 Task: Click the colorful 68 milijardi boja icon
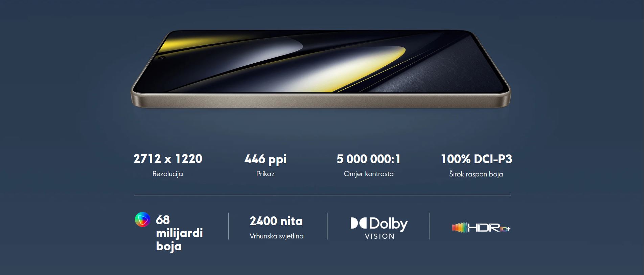point(142,219)
